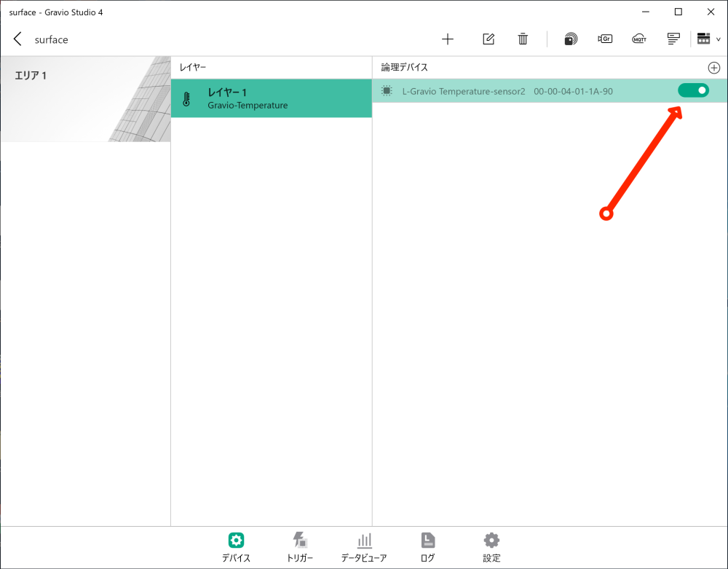Select the レイヤー 1 layer row
The width and height of the screenshot is (728, 569).
point(271,98)
